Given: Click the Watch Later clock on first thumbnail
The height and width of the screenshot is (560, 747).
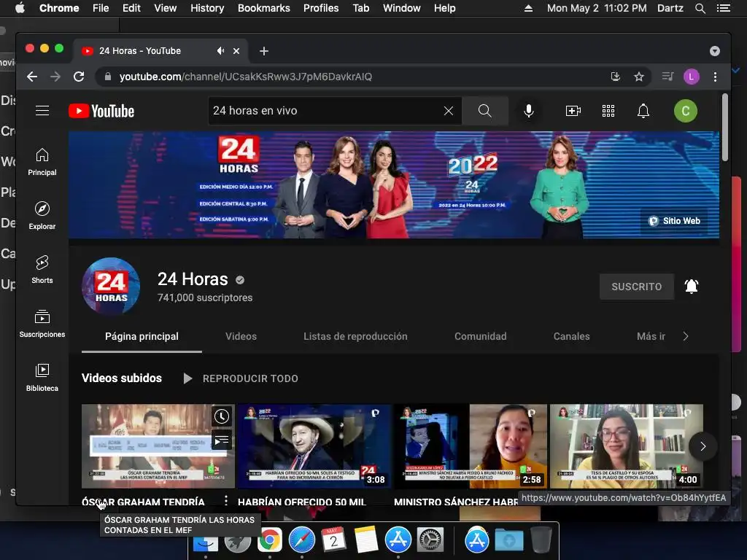Looking at the screenshot, I should (x=222, y=416).
